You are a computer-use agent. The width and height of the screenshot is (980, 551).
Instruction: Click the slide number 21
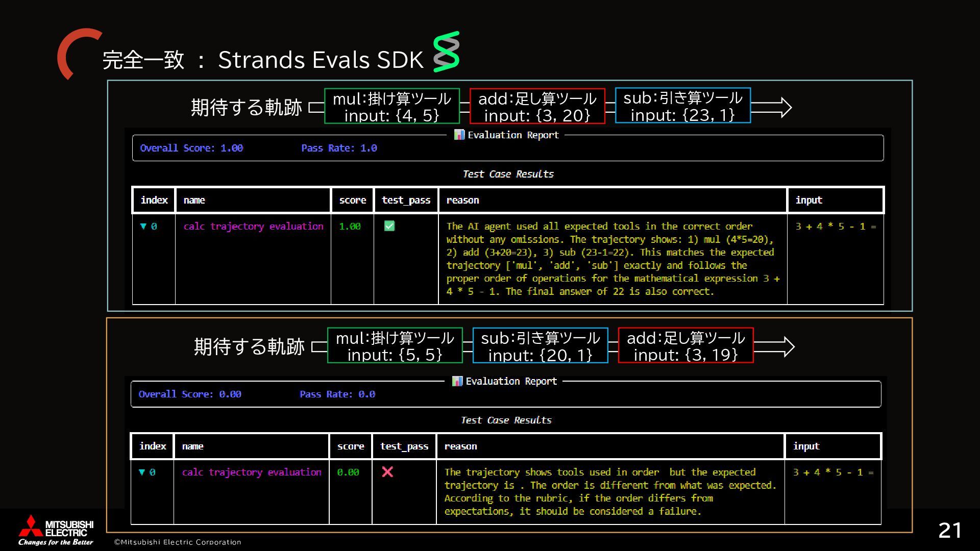coord(949,531)
